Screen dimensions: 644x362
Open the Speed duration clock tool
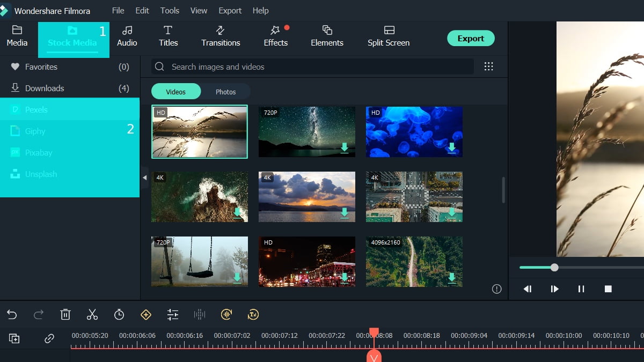click(x=119, y=314)
